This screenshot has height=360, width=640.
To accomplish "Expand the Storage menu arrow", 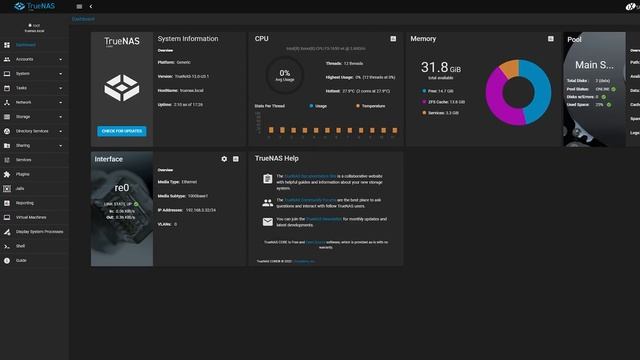I will point(61,117).
